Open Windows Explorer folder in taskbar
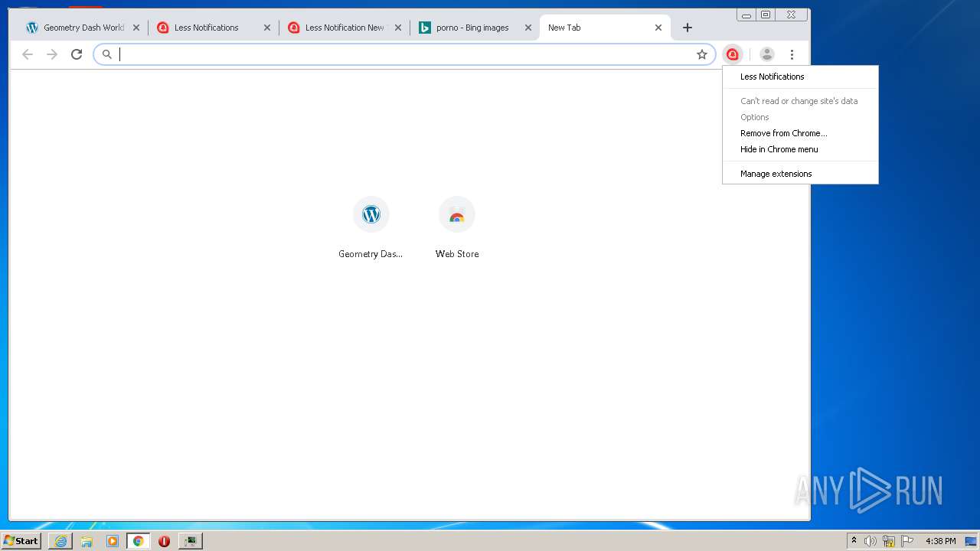This screenshot has height=551, width=980. (87, 541)
